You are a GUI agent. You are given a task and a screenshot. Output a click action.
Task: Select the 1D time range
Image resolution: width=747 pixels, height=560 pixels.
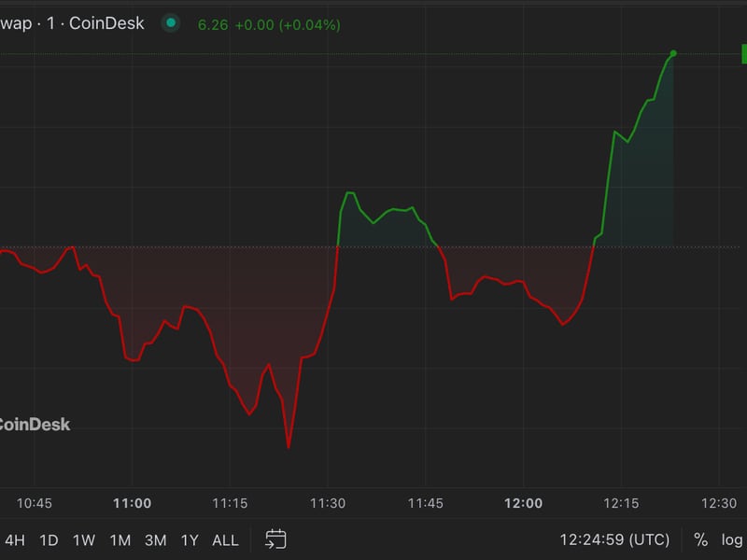[49, 539]
